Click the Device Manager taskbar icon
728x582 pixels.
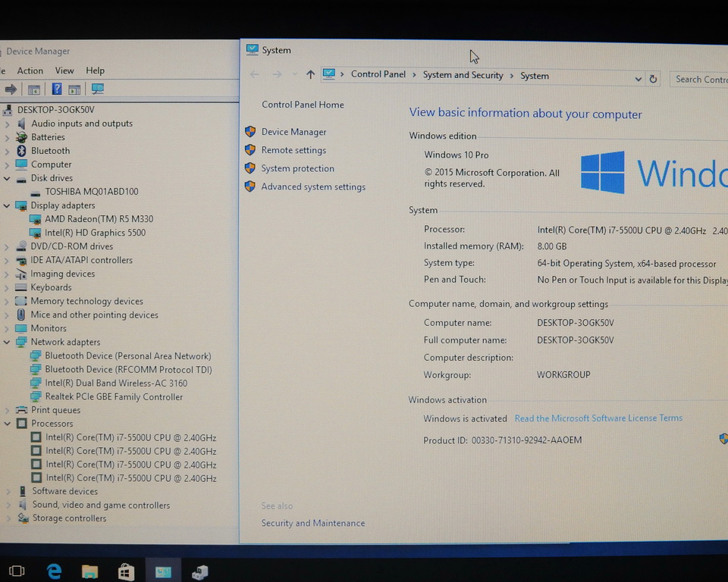point(200,572)
